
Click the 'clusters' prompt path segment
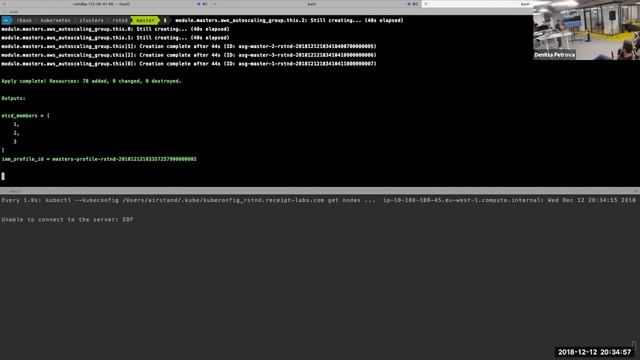91,20
